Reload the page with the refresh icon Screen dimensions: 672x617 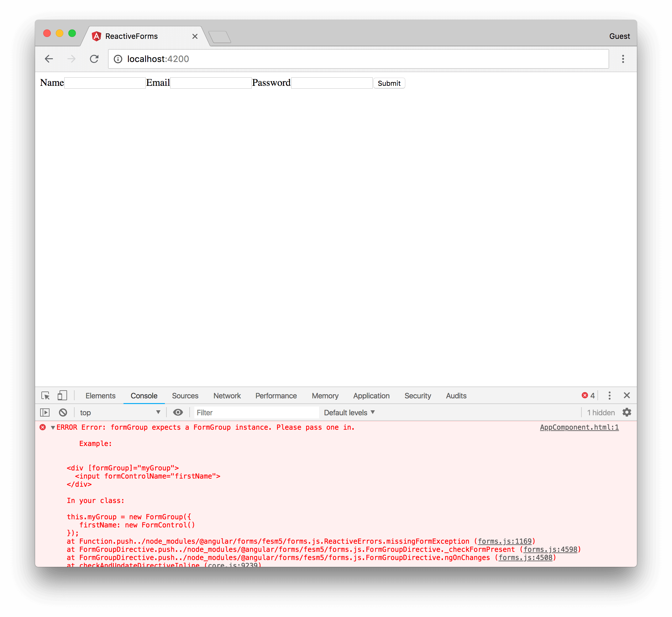pos(94,59)
